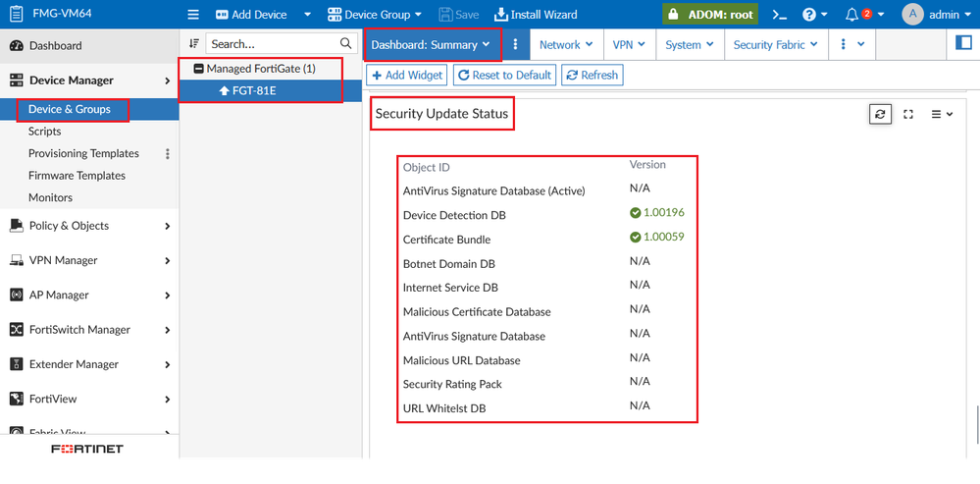
Task: Click widget refresh icon in Security Update Status
Action: [880, 115]
